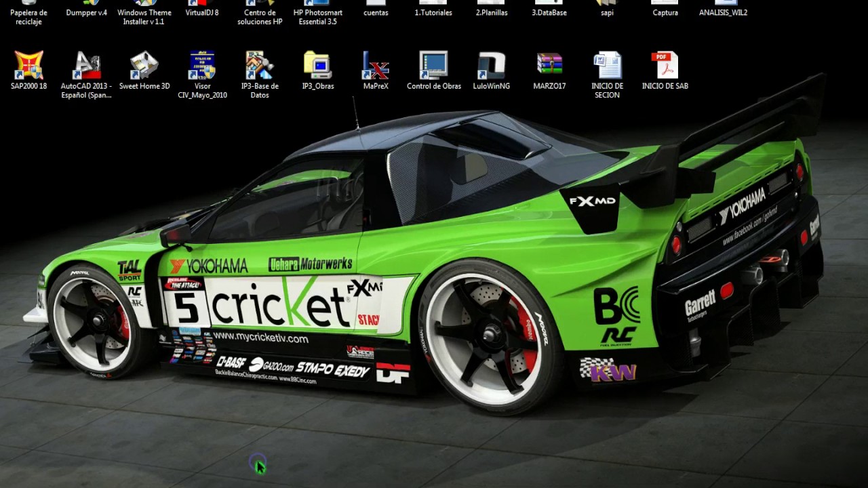Open the 3.DataBase folder
The image size is (868, 488).
click(x=549, y=9)
